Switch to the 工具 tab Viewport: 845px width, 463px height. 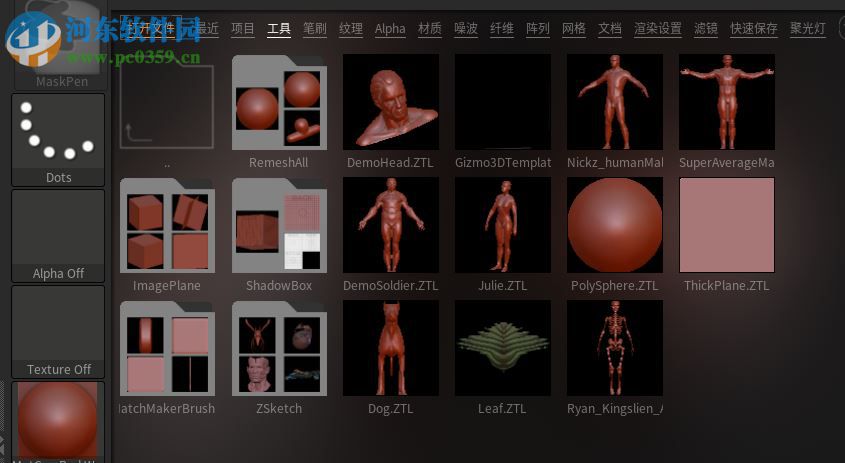[x=279, y=28]
